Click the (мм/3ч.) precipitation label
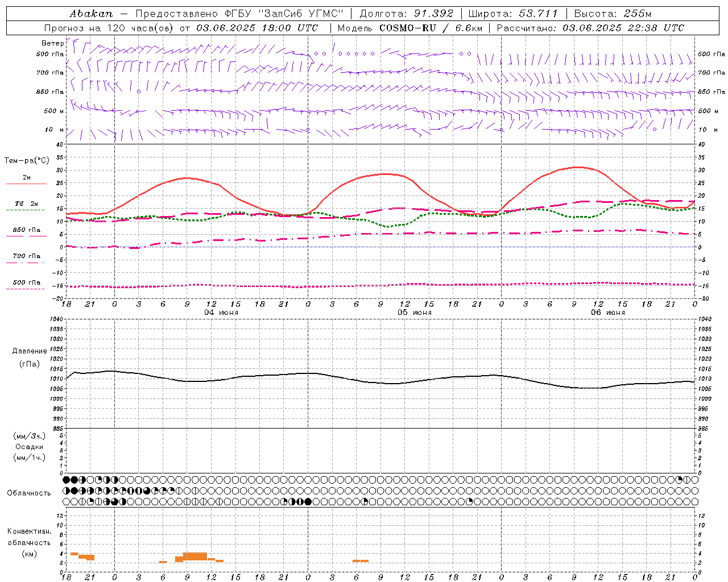This screenshot has width=728, height=582. [x=30, y=436]
